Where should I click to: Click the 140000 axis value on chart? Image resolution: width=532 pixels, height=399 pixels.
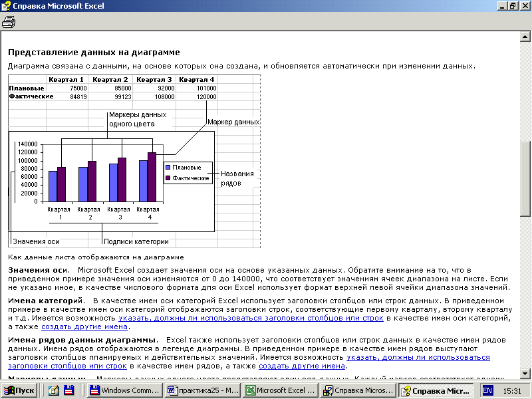click(27, 144)
